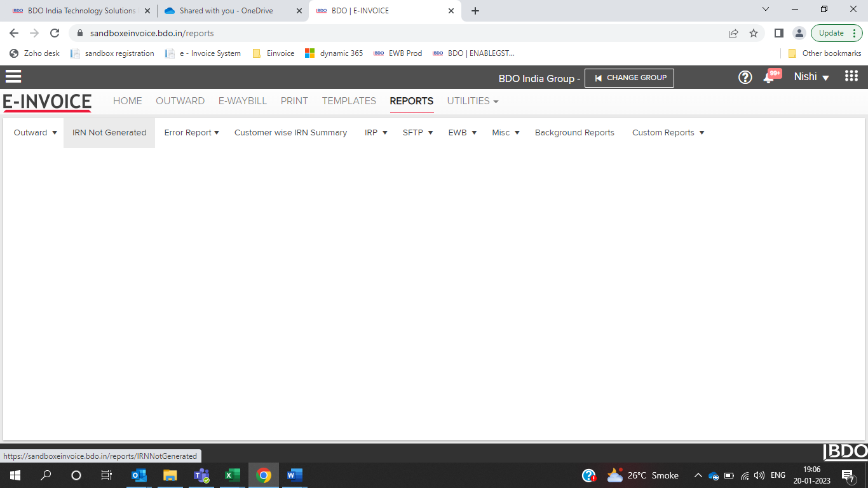Open the Nishi user account dropdown
Image resolution: width=868 pixels, height=488 pixels.
pyautogui.click(x=811, y=77)
